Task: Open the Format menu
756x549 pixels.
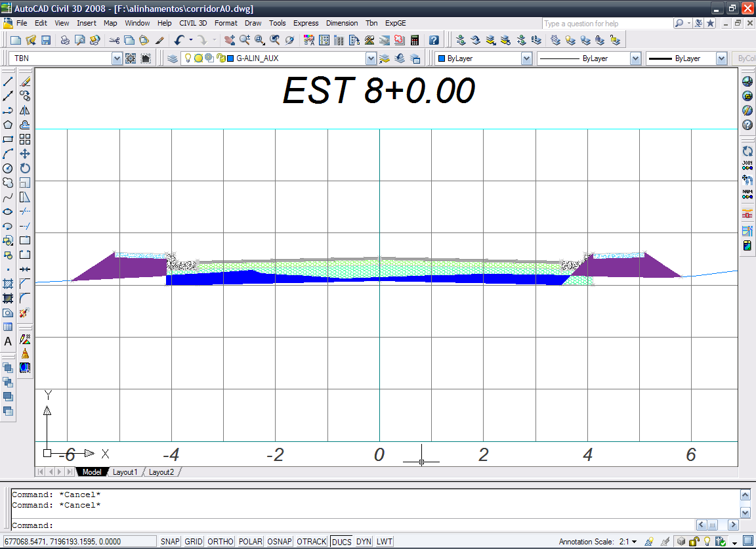Action: [226, 23]
